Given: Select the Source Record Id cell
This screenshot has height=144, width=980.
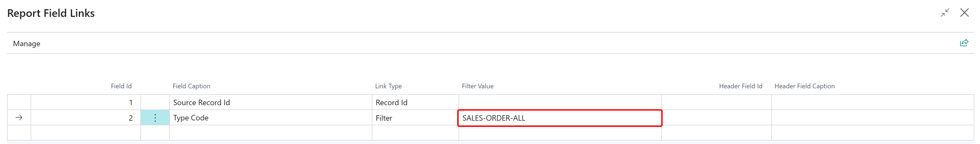Looking at the screenshot, I should pos(270,102).
